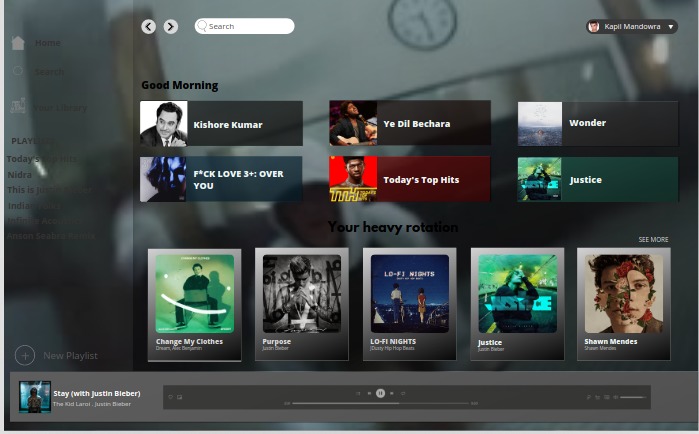699x434 pixels.
Task: Click song title Stay (with Justin Bieber)
Action: (97, 393)
